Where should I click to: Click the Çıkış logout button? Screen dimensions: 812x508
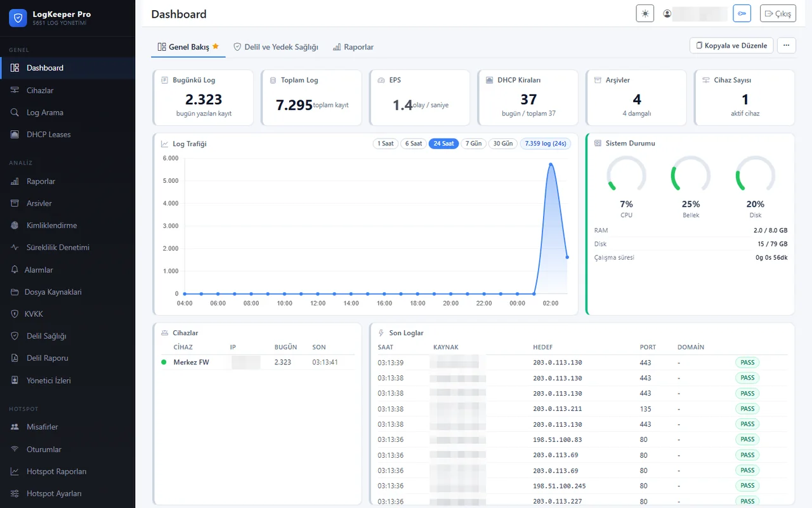click(778, 13)
